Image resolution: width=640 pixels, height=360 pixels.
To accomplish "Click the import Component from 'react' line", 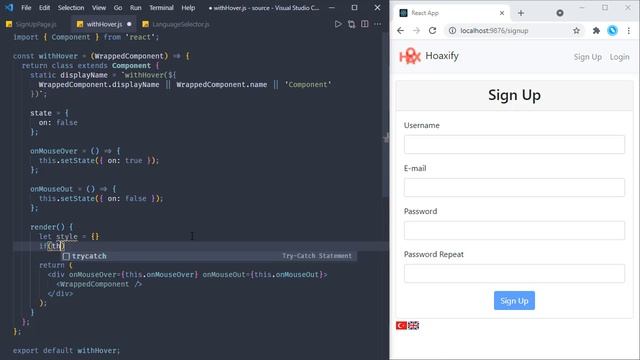I will pyautogui.click(x=86, y=37).
